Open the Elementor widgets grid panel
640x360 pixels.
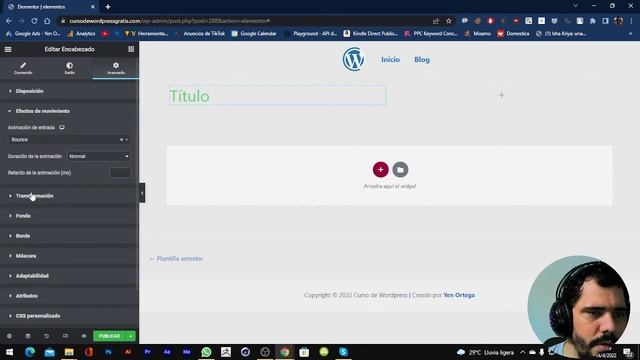point(131,49)
